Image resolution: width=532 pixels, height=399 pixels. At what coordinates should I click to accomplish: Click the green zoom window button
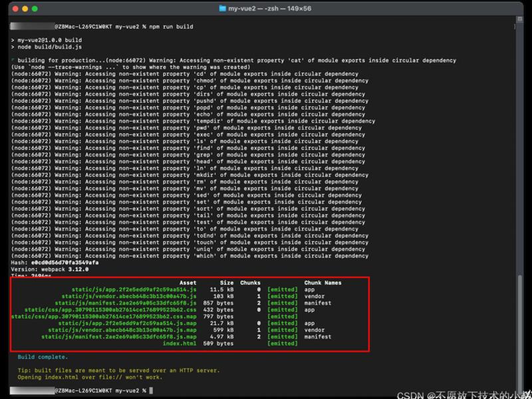coord(35,9)
